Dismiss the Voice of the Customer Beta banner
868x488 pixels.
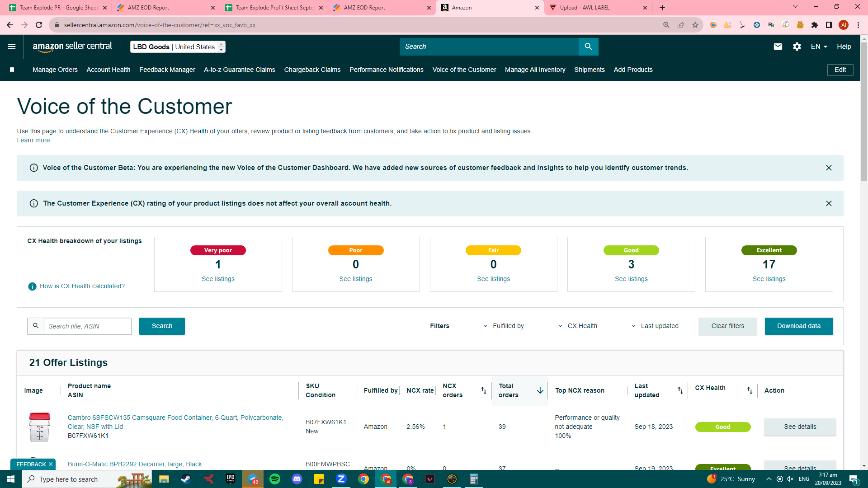point(829,168)
